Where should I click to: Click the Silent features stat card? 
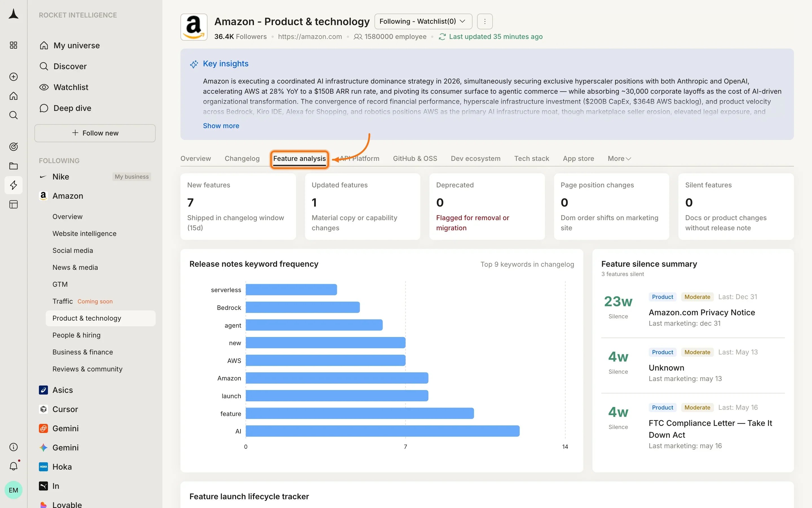(x=736, y=206)
